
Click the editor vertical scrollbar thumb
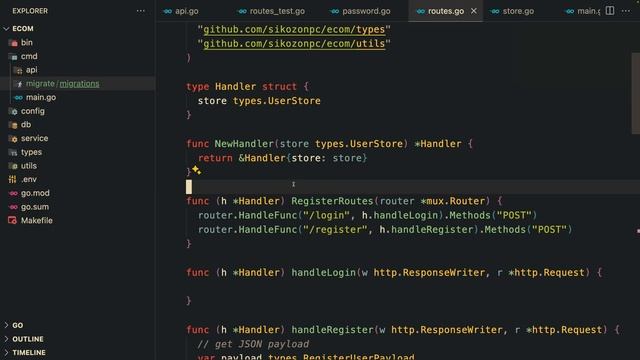[x=636, y=93]
